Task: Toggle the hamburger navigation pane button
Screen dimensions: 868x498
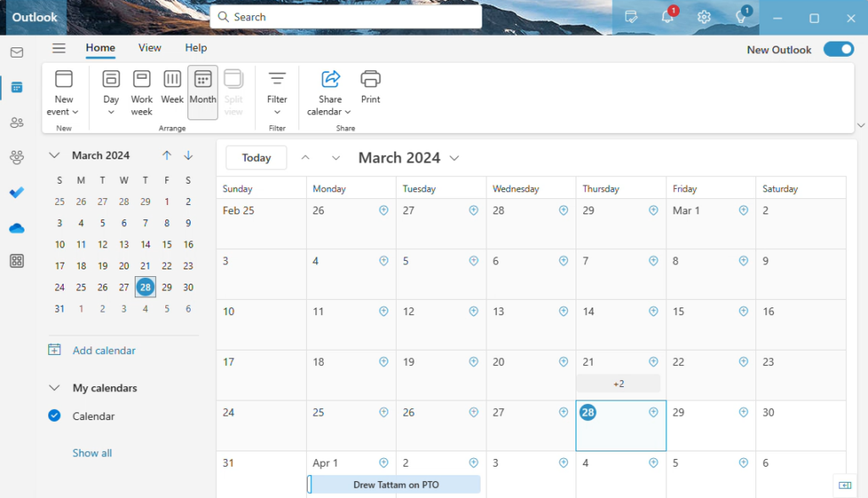Action: 58,48
